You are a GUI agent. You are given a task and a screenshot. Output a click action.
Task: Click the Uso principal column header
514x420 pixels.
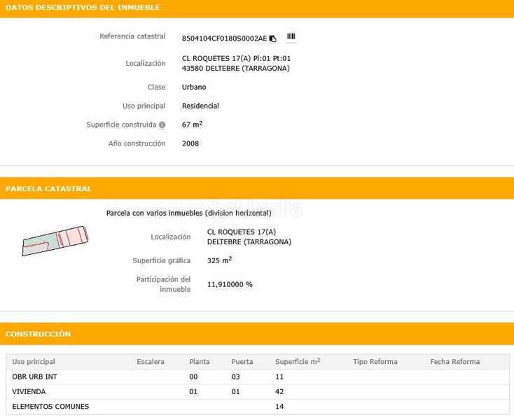click(34, 362)
